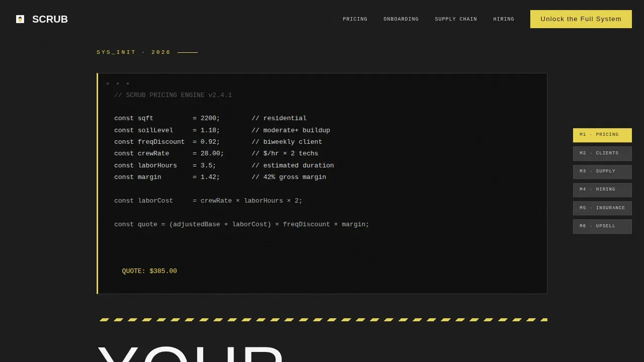This screenshot has width=644, height=362.
Task: Select the M6 · Upsell module
Action: 602,226
